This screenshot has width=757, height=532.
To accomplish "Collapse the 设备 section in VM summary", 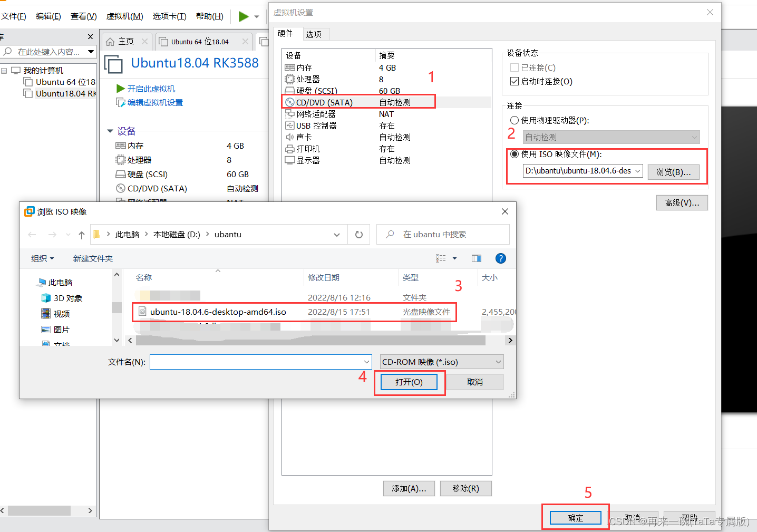I will click(x=110, y=131).
